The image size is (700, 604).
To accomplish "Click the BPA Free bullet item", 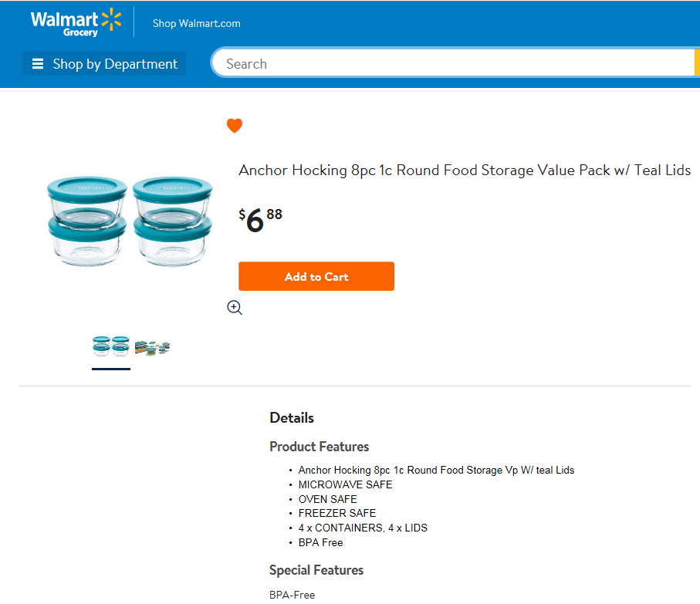I will click(x=320, y=543).
